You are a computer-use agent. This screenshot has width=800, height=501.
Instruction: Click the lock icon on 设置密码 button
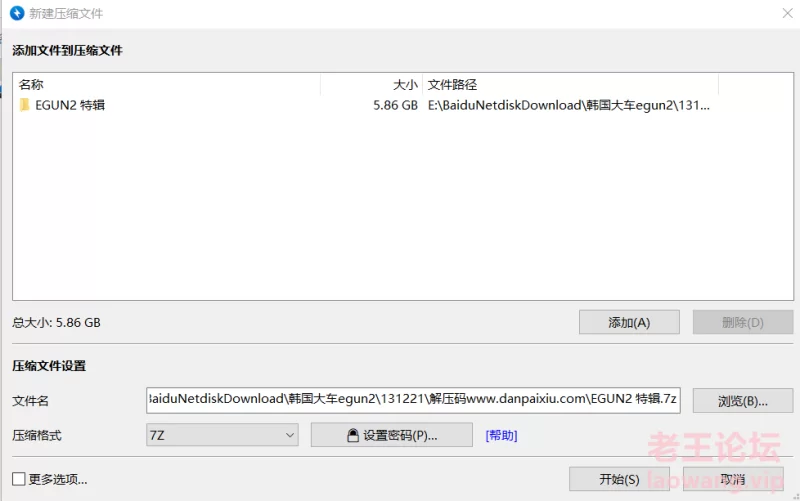coord(353,435)
